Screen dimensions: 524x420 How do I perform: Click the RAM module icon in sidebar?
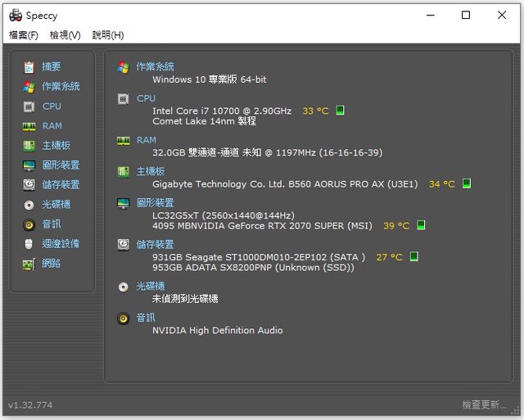[x=29, y=126]
